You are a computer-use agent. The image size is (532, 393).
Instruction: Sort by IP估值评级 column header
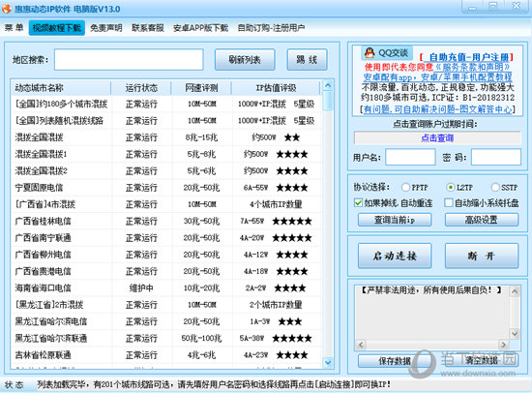pyautogui.click(x=276, y=88)
